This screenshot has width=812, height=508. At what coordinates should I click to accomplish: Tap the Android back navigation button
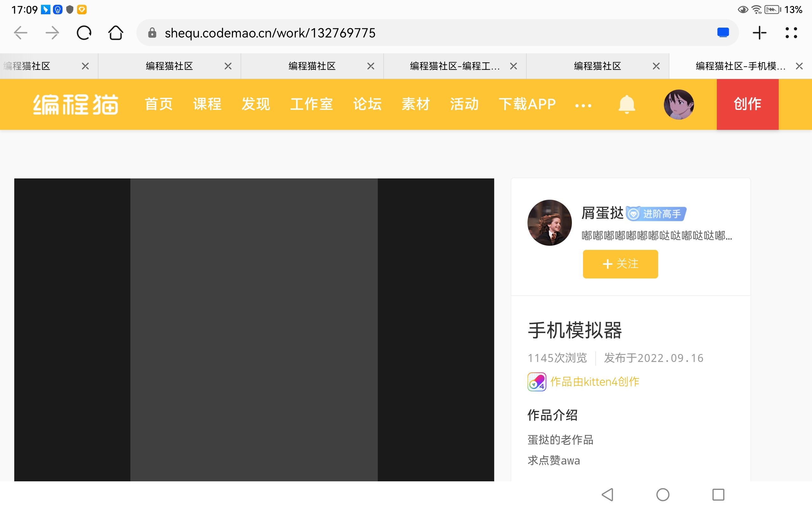point(608,495)
